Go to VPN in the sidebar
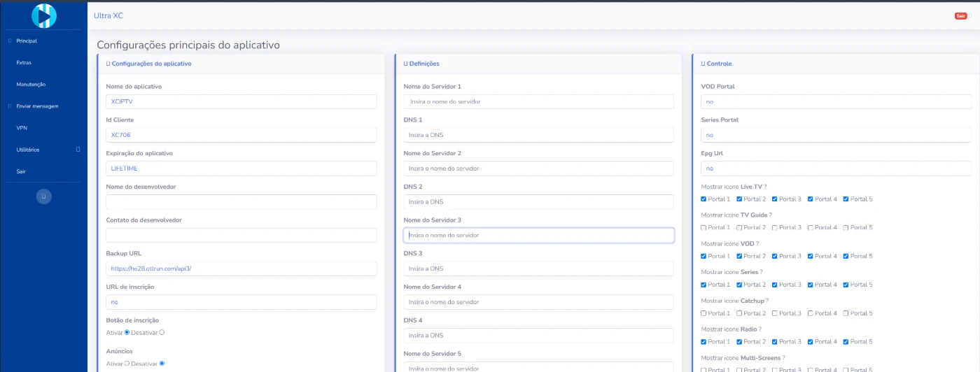 [22, 128]
